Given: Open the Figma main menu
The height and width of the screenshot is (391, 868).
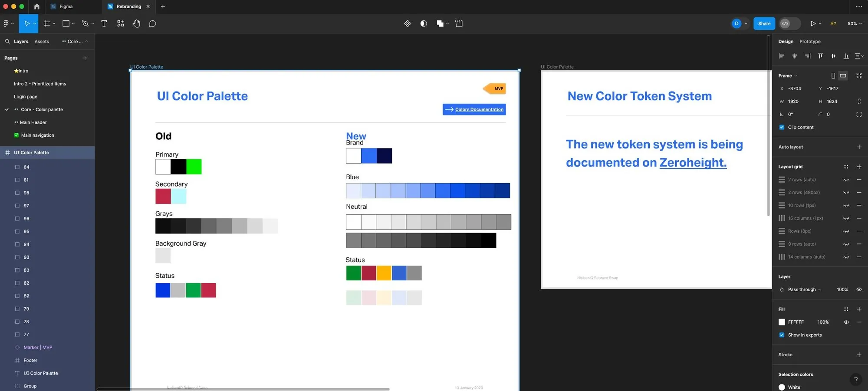Looking at the screenshot, I should (6, 23).
